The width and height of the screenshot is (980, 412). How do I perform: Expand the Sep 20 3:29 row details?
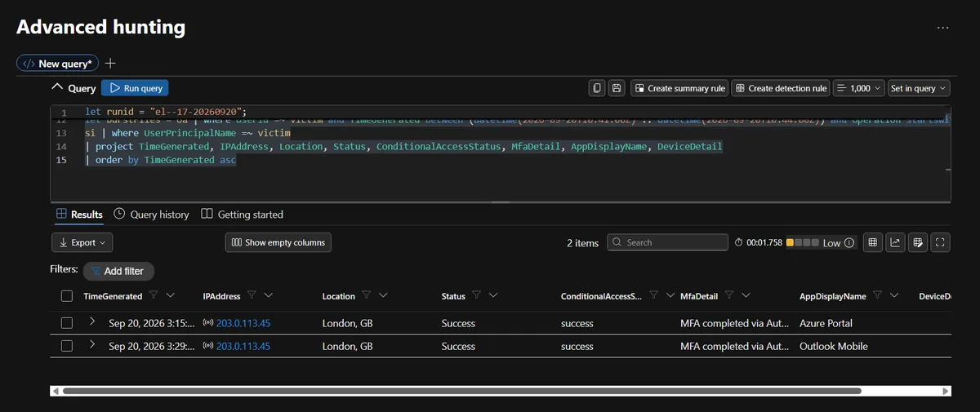tap(92, 345)
